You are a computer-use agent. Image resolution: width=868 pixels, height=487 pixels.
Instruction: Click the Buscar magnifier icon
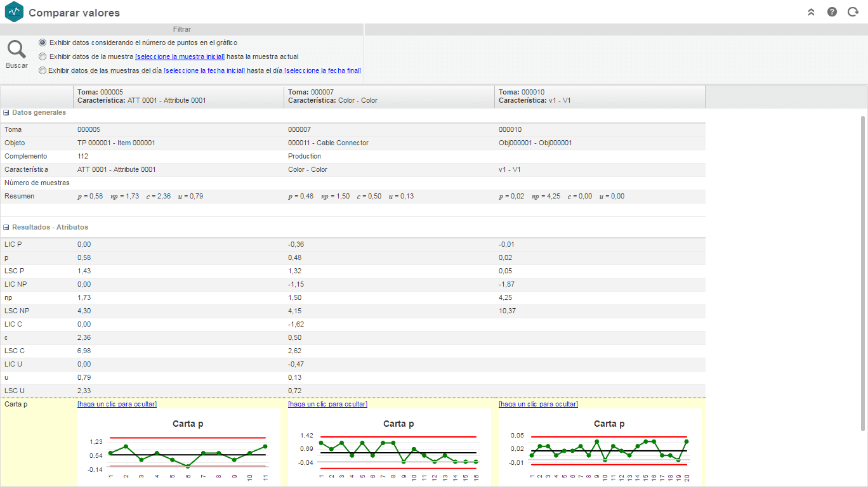coord(16,50)
